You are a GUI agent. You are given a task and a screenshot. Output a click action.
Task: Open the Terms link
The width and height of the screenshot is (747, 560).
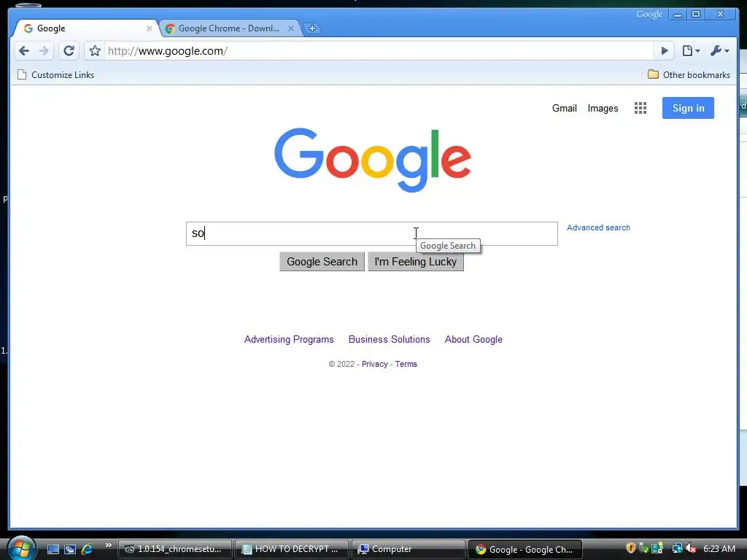(x=406, y=364)
